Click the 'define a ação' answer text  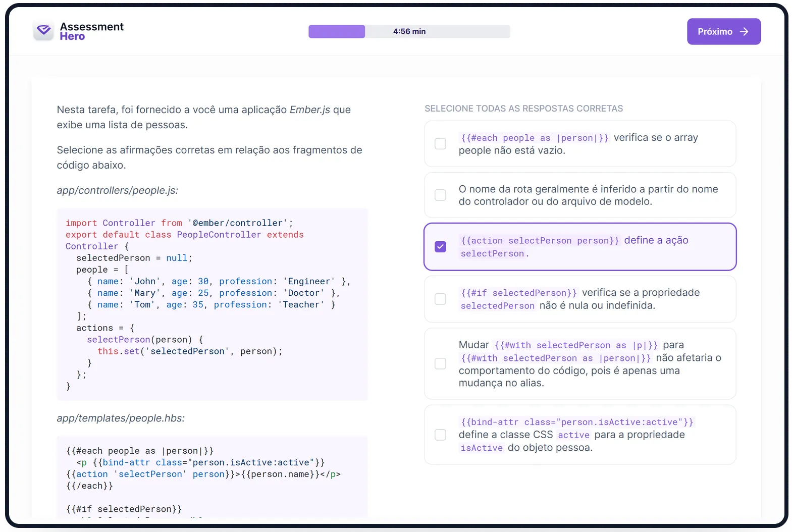656,240
